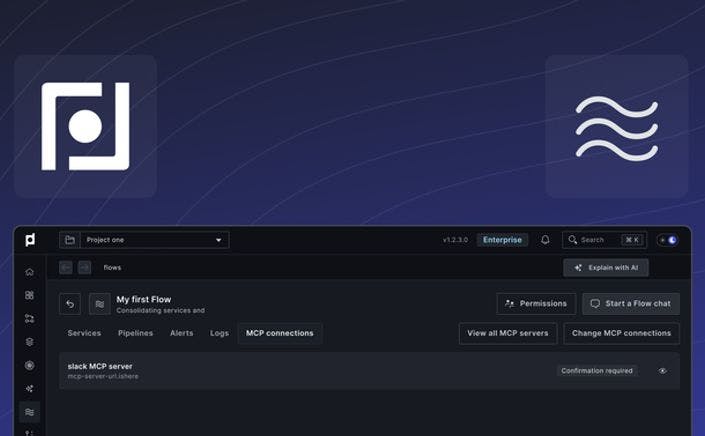
Task: Click the My first Flow title
Action: pyautogui.click(x=144, y=299)
